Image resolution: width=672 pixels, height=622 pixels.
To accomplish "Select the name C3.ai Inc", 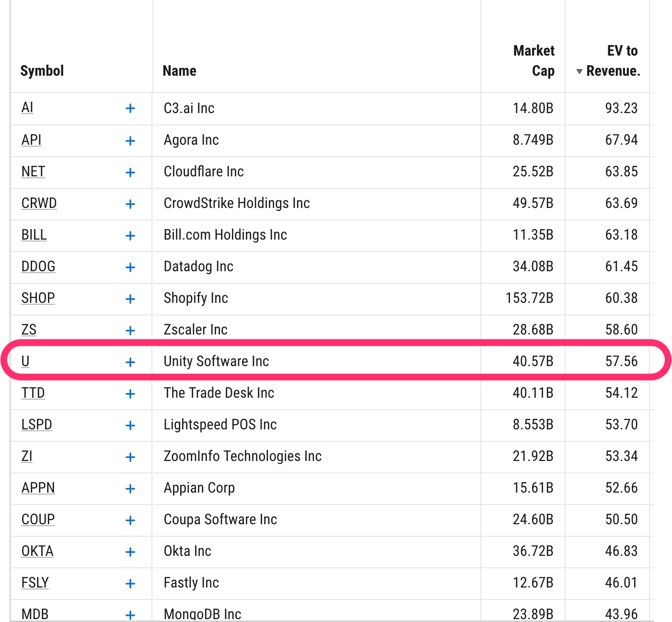I will (189, 108).
